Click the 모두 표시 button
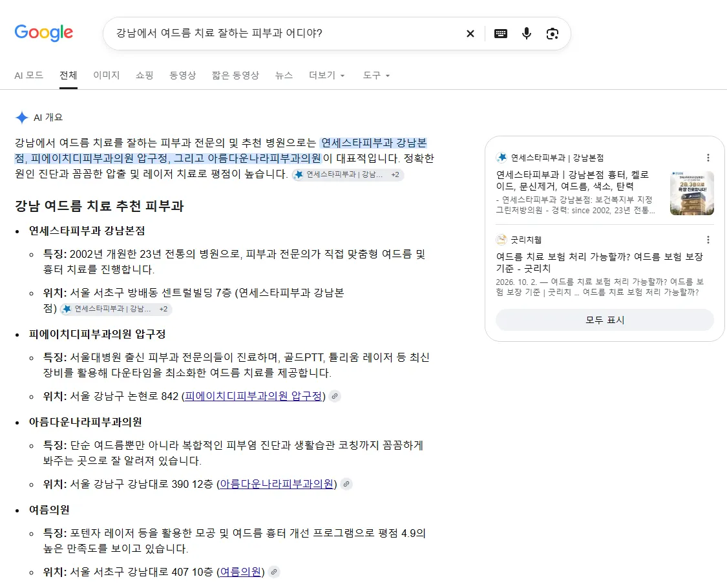Image resolution: width=727 pixels, height=588 pixels. [605, 320]
